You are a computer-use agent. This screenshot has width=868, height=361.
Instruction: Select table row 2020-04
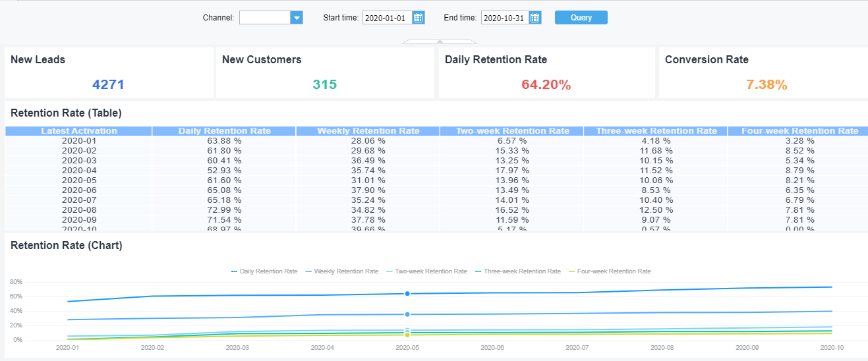(x=436, y=170)
